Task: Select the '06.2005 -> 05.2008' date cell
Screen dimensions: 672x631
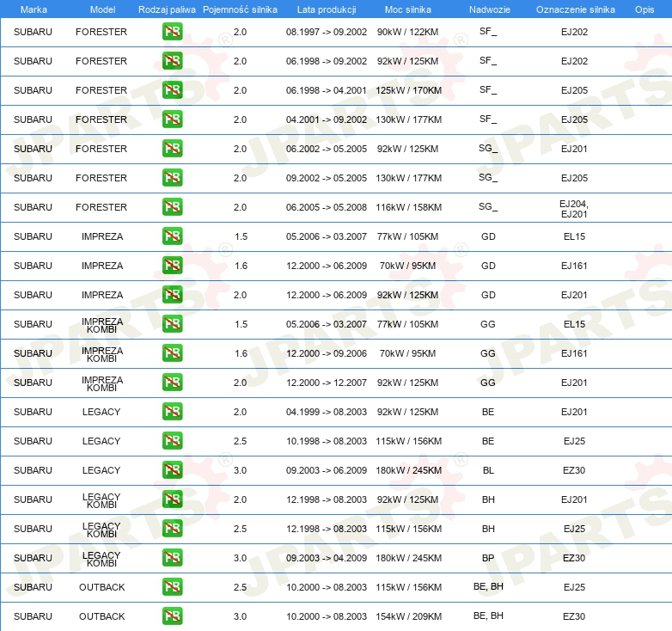Action: (327, 207)
